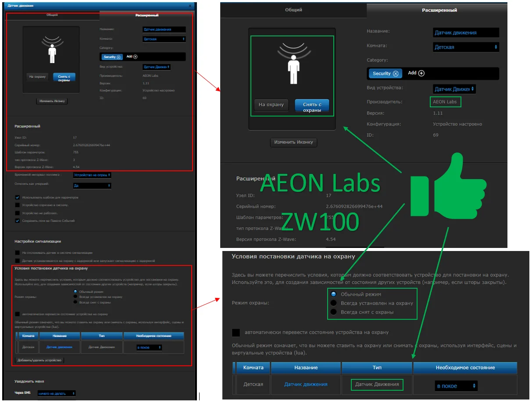Toggle Не отслеживать датчик в системе сигнализации

point(17,252)
